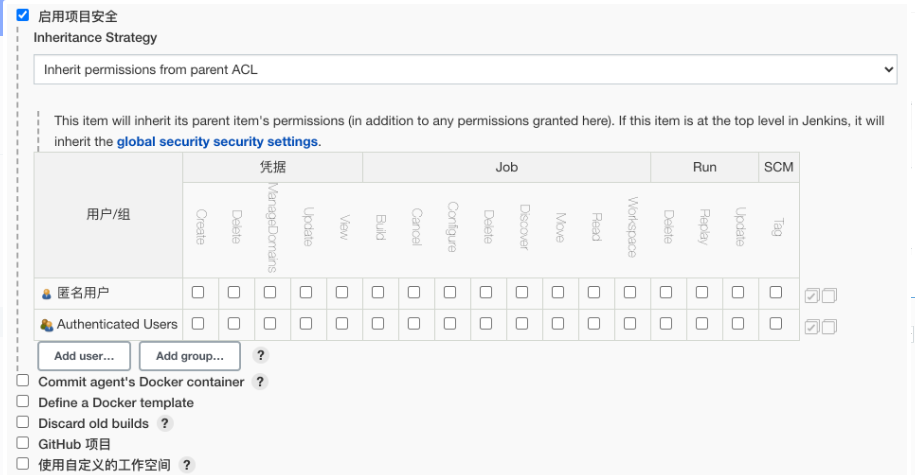Screen dimensions: 915x475
Task: Grant Job Read permission to Authenticated Users
Action: pos(594,324)
